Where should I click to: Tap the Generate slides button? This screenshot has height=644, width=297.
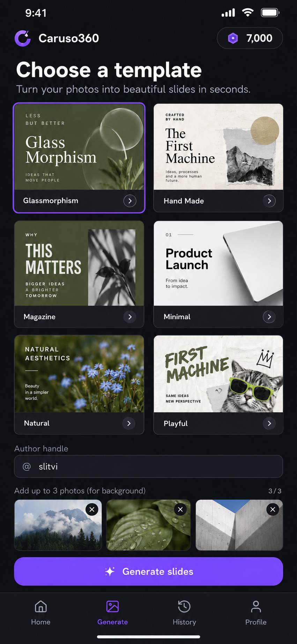point(148,572)
